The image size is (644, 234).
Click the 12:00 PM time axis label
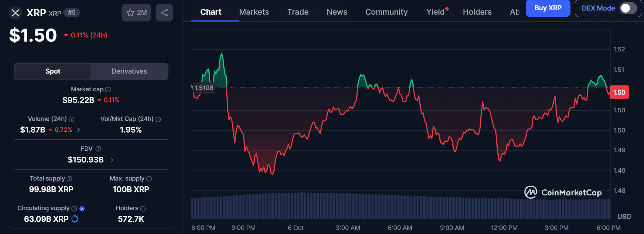504,228
